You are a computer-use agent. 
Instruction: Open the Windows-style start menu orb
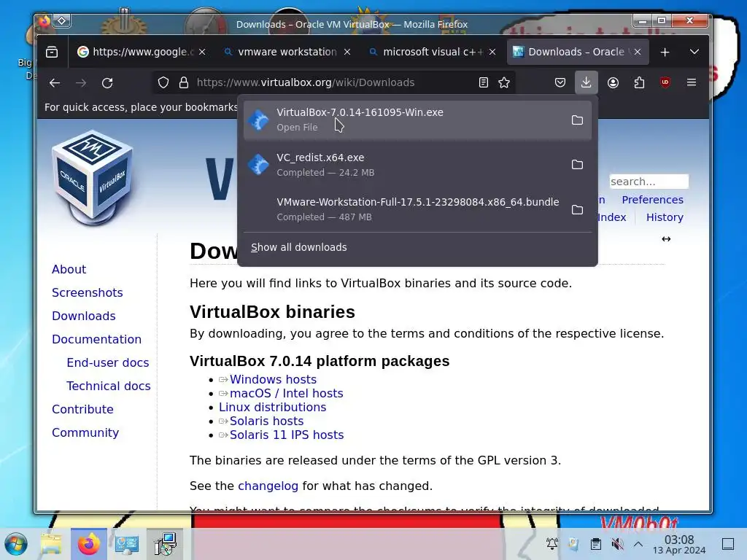pyautogui.click(x=16, y=544)
